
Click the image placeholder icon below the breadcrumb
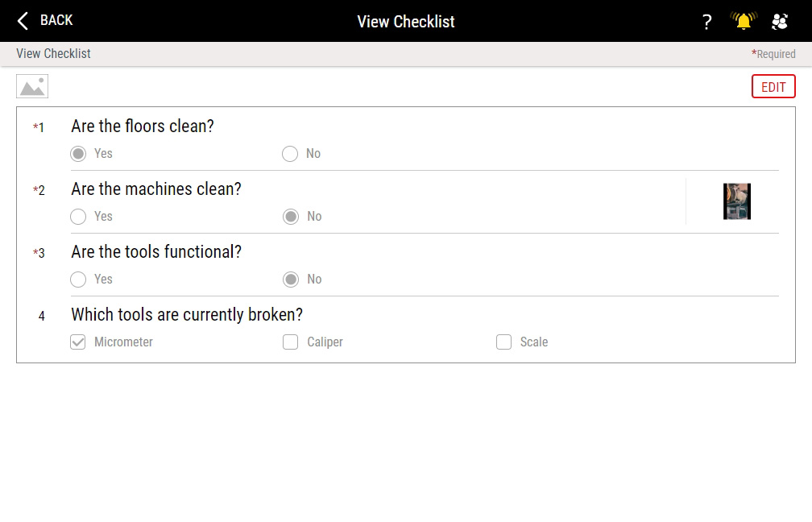pyautogui.click(x=32, y=85)
